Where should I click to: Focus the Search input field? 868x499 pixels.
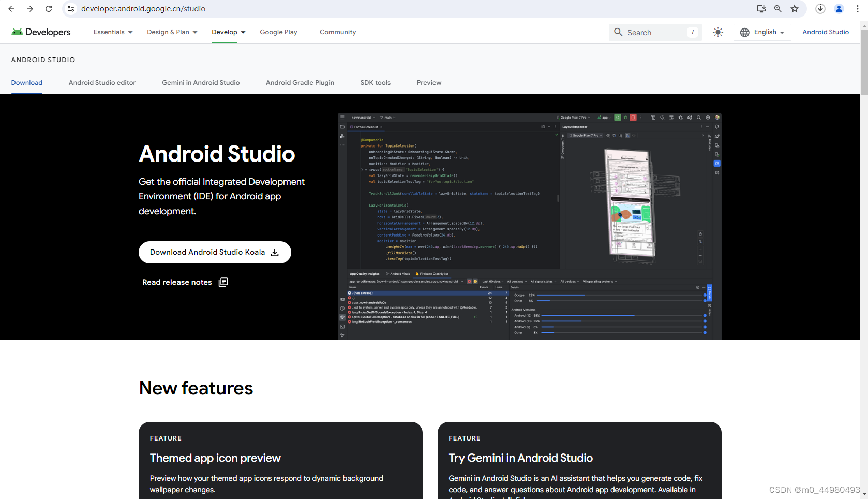655,32
